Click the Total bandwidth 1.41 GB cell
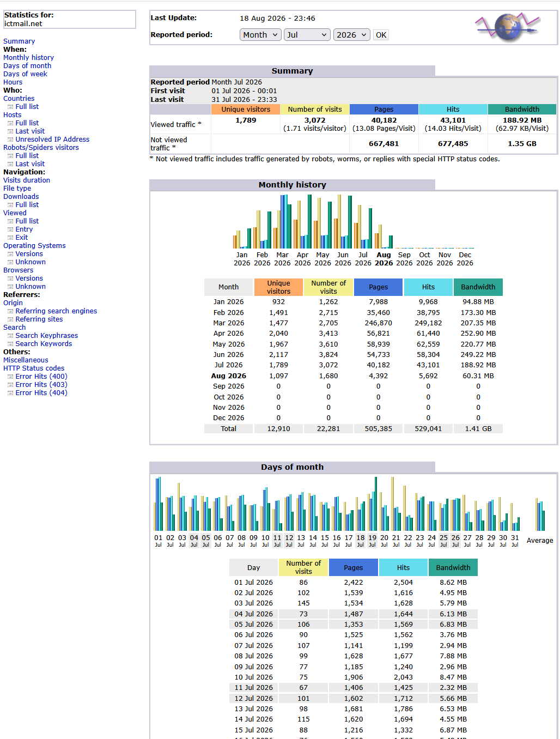This screenshot has height=739, width=560. (478, 429)
